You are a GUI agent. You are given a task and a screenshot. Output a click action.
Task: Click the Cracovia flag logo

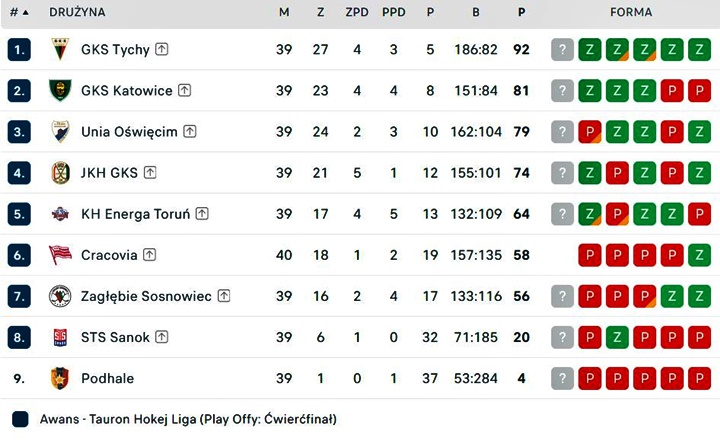[60, 255]
